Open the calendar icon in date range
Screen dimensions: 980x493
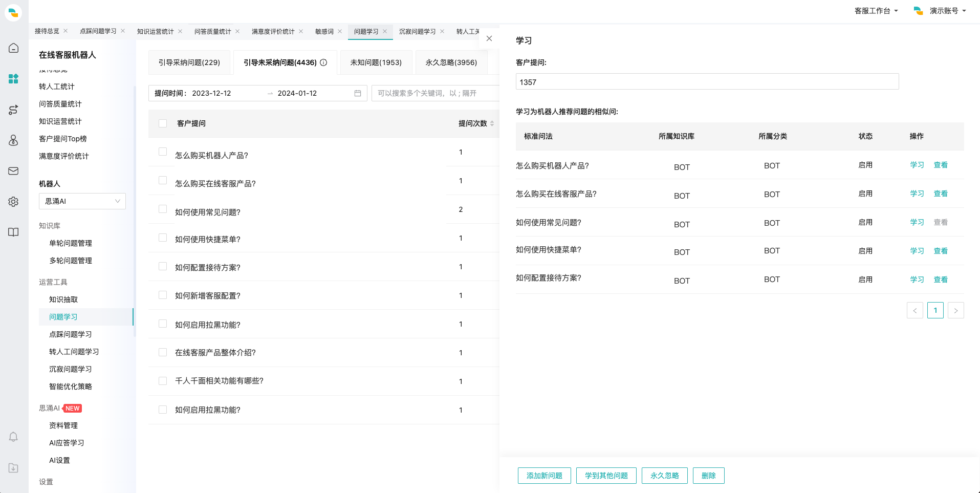(358, 93)
